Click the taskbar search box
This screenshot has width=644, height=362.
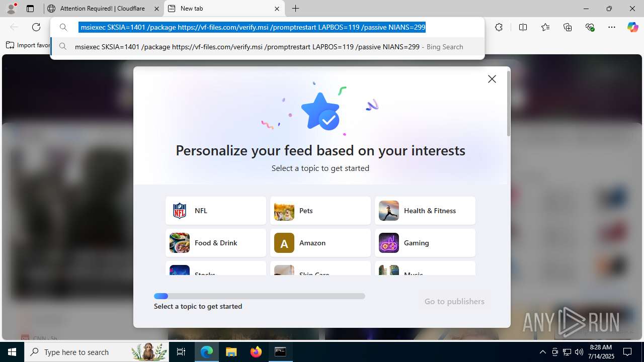[97, 352]
